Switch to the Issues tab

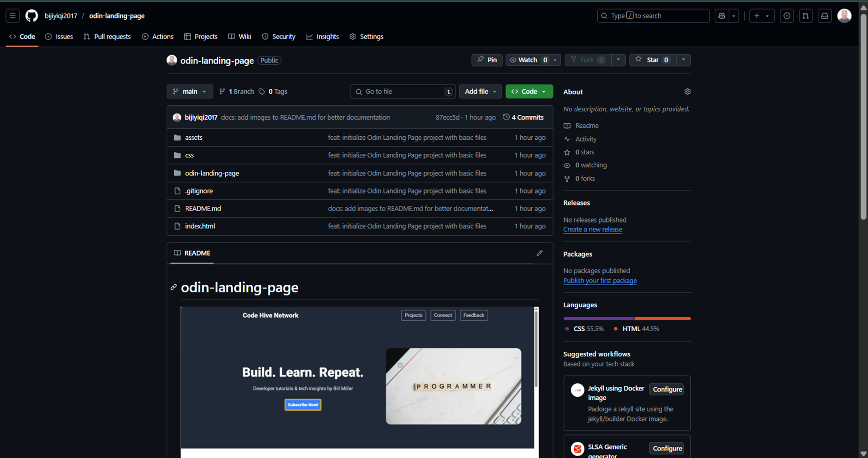(x=59, y=37)
